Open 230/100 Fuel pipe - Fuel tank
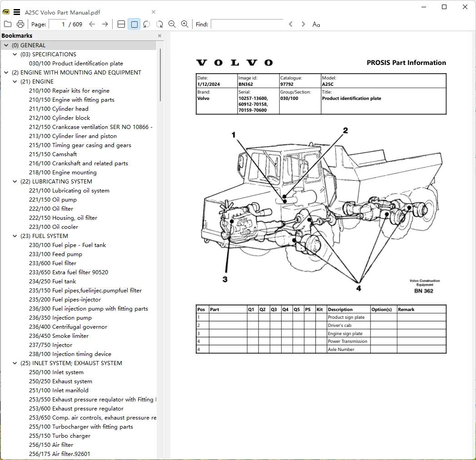 click(67, 245)
